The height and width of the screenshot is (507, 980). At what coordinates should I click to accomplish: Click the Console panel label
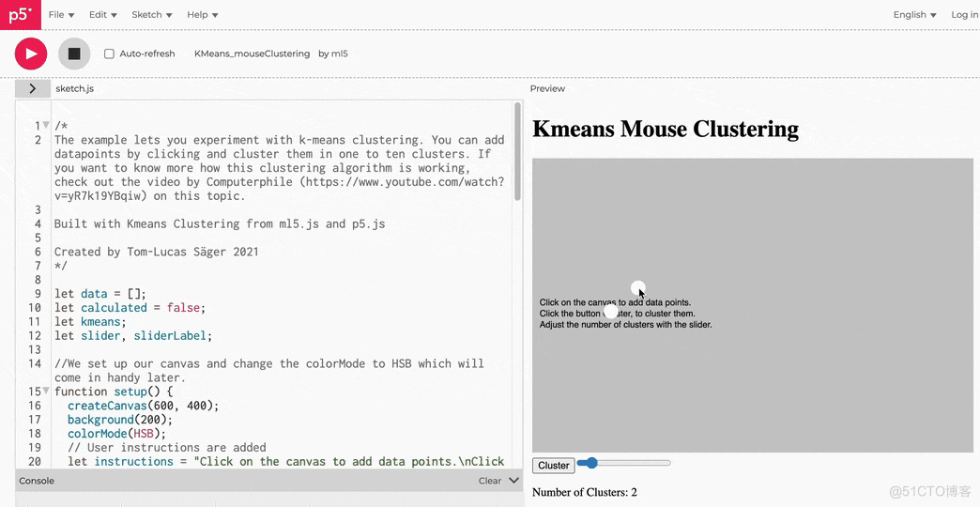pyautogui.click(x=37, y=480)
